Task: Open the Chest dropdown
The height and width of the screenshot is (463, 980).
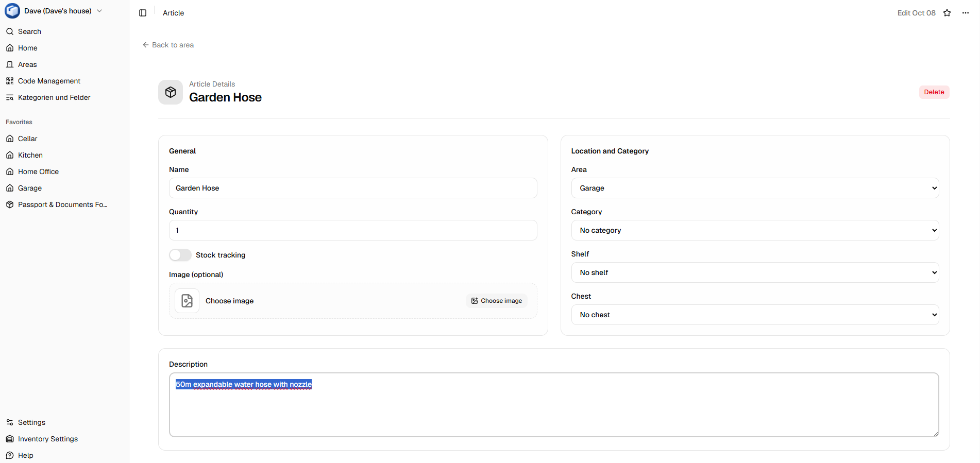Action: (x=755, y=315)
